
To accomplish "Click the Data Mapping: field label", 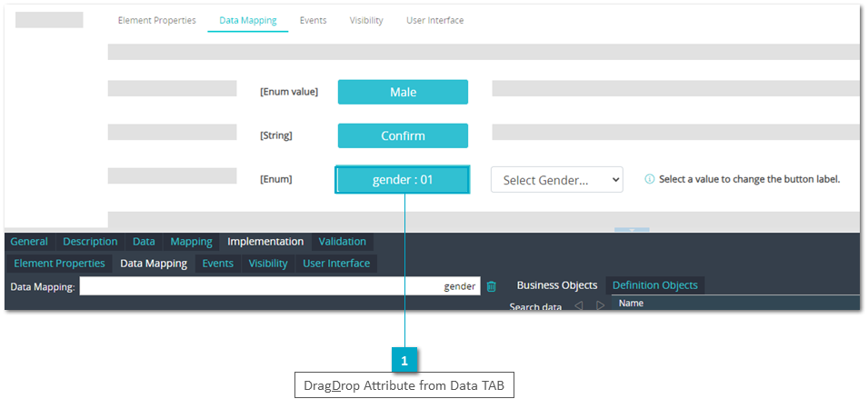I will [x=43, y=286].
